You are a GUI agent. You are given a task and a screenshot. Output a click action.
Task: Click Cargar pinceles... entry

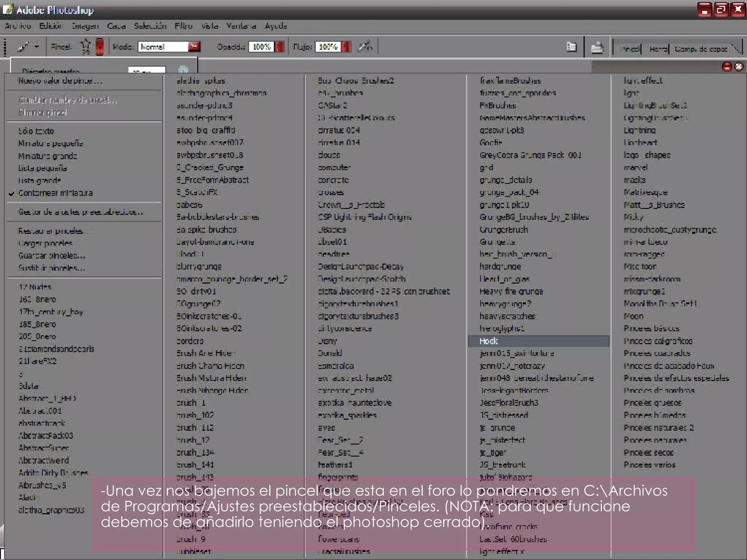(46, 243)
